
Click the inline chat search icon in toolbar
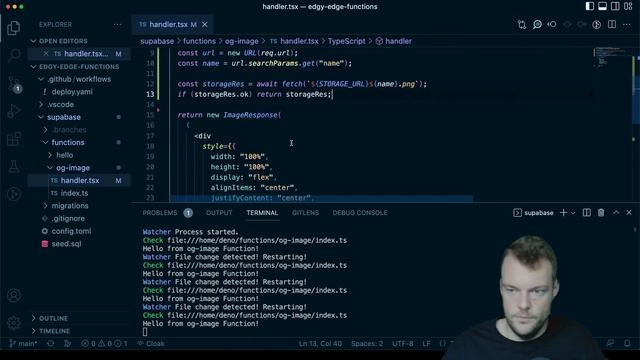pyautogui.click(x=537, y=24)
